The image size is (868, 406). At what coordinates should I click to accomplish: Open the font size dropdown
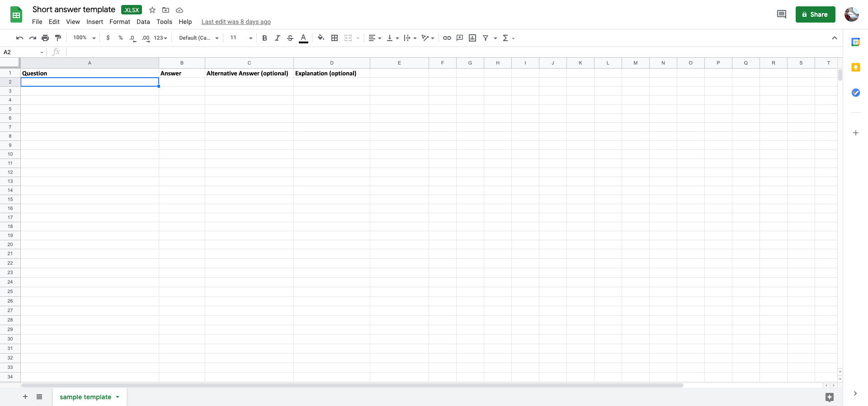click(241, 38)
